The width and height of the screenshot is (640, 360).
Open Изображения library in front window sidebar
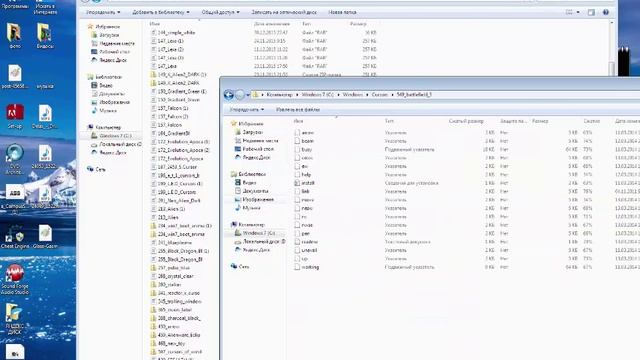click(x=258, y=200)
